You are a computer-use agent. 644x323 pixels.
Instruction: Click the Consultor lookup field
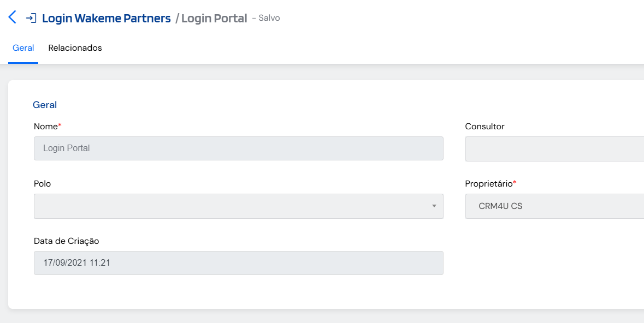(554, 148)
